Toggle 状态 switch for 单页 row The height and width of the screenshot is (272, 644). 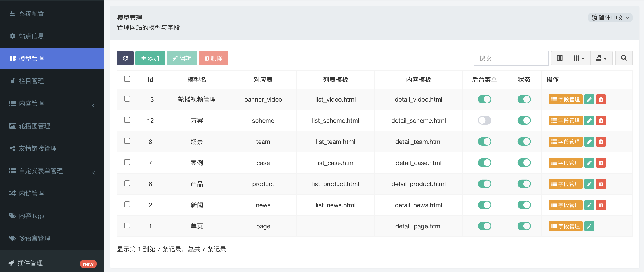524,226
